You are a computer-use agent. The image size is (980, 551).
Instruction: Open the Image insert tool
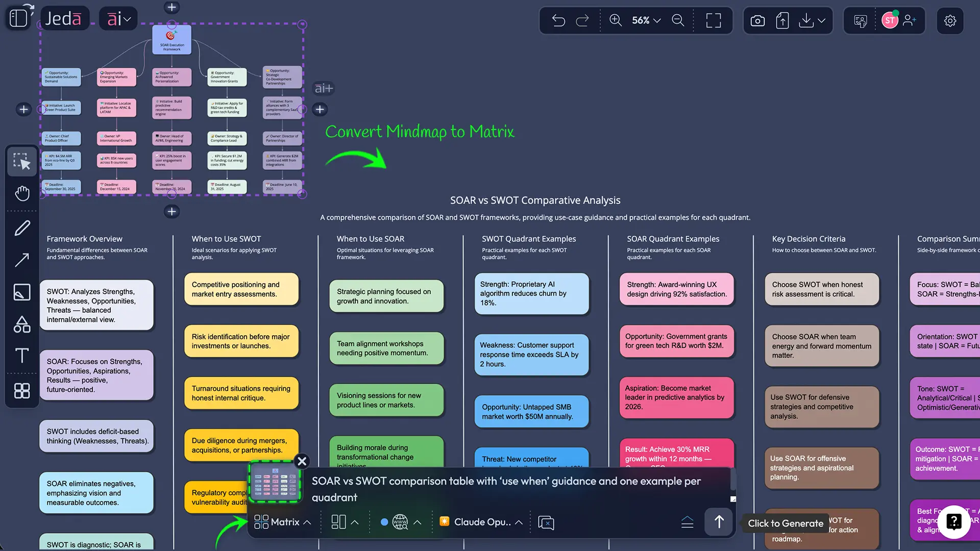pyautogui.click(x=22, y=292)
